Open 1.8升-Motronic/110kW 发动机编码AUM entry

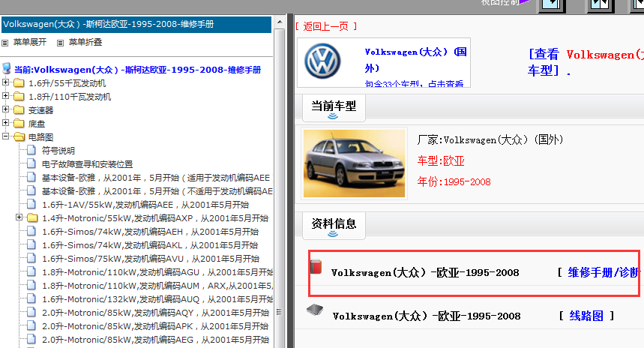pos(157,286)
